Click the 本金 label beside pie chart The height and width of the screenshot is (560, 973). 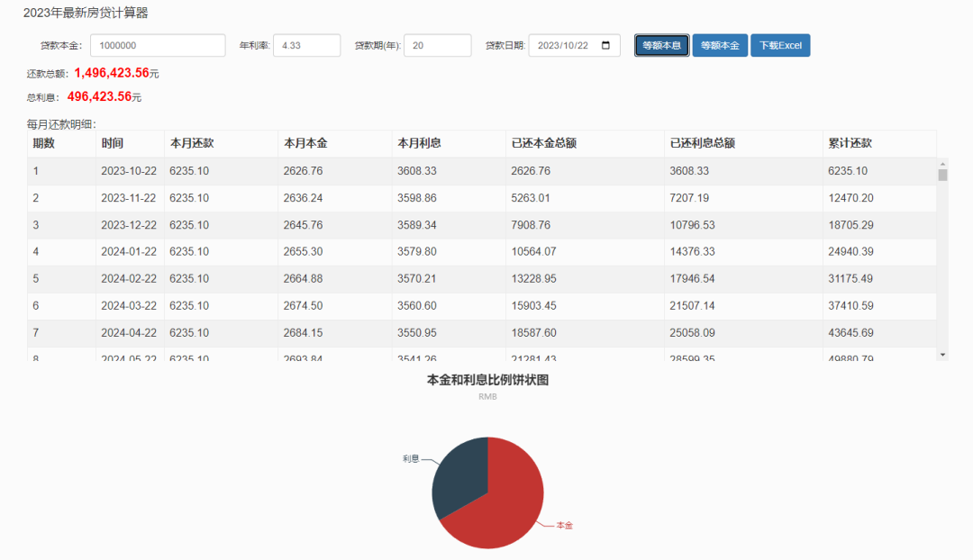coord(564,525)
